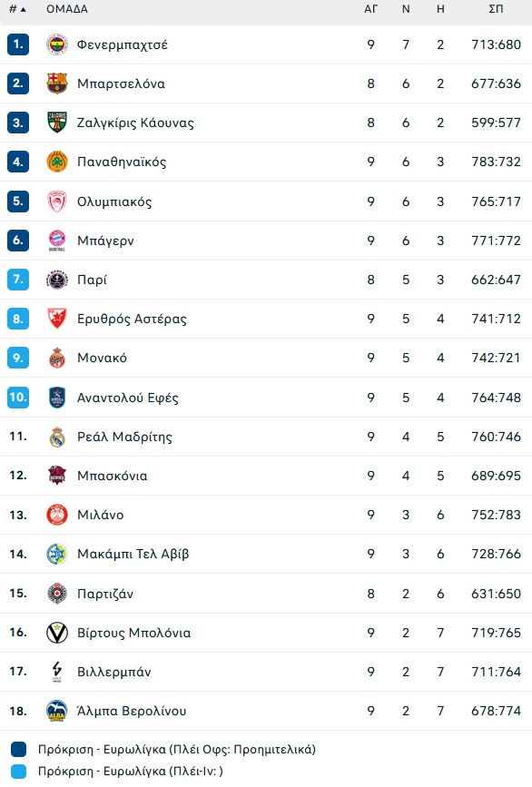Screen dimensions: 532x787
Task: Click the dark blue playoffs legend swatch
Action: [x=18, y=750]
